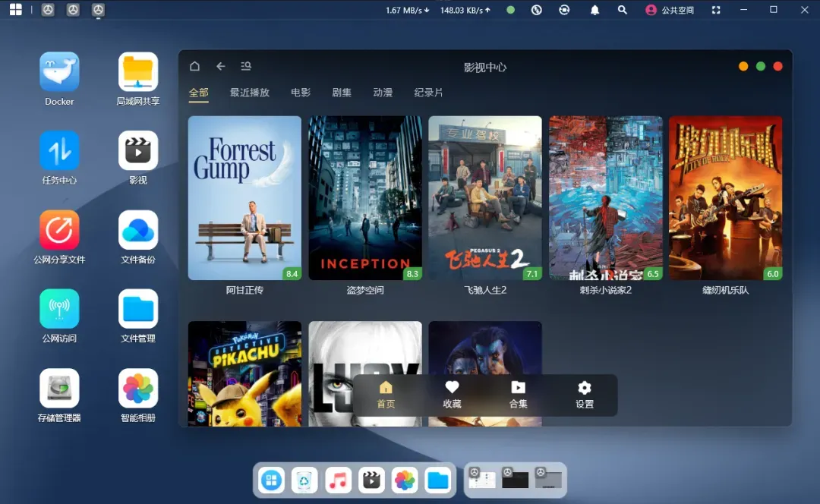
Task: Open the 存储管理器 storage manager
Action: pos(59,389)
